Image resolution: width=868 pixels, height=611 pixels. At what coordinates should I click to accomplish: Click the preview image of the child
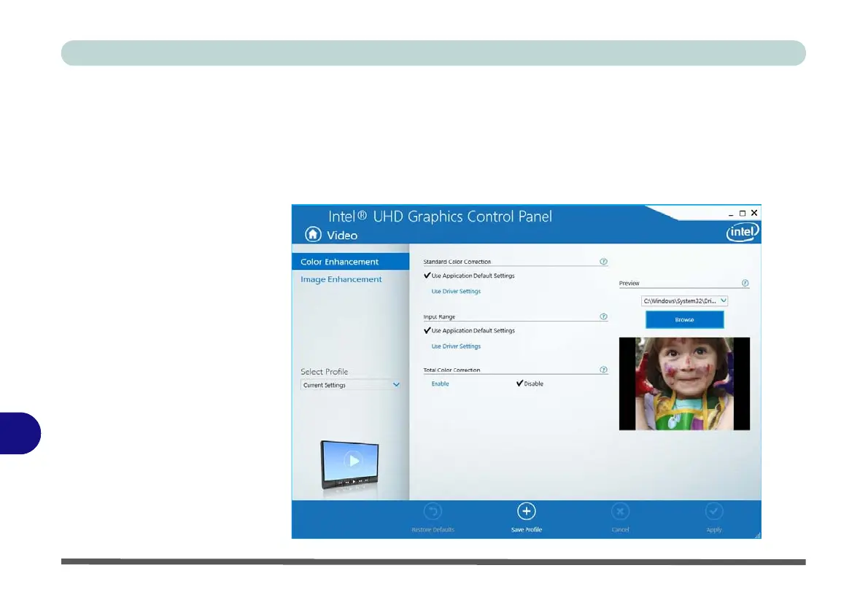tap(684, 384)
